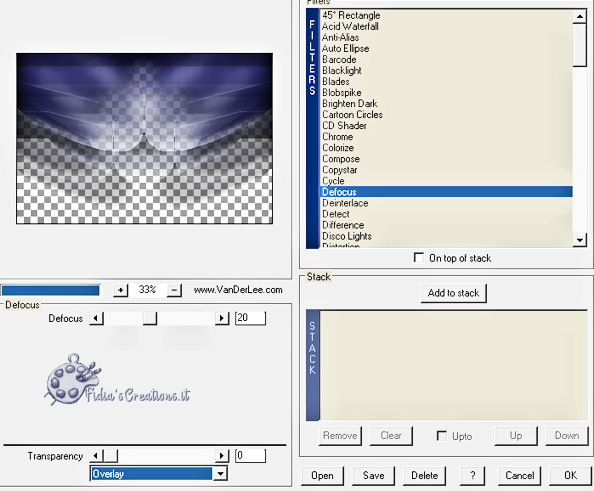Enable the On top of stack checkbox
The image size is (594, 491).
[x=419, y=258]
